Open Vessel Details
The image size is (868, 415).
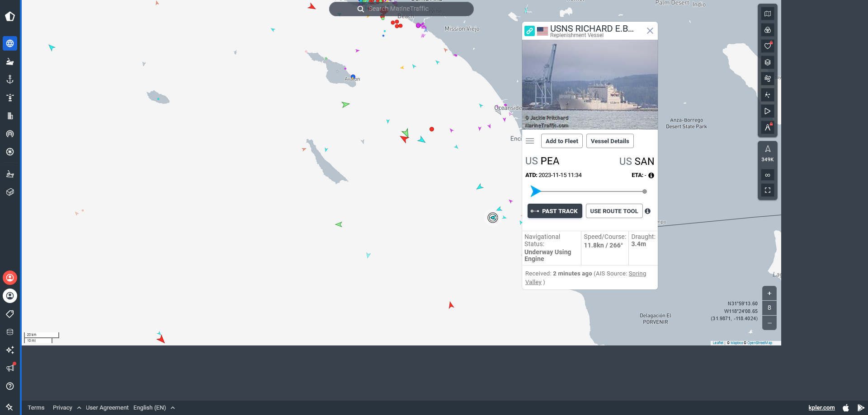click(x=610, y=141)
